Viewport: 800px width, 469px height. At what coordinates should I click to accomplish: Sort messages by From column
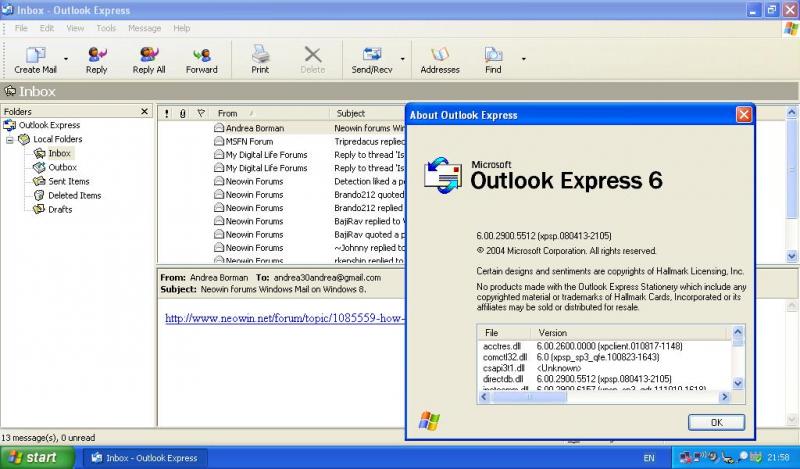click(270, 113)
